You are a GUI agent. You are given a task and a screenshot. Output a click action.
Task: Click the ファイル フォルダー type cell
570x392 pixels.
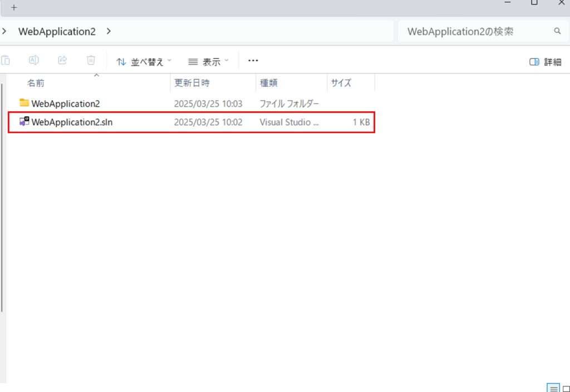289,104
